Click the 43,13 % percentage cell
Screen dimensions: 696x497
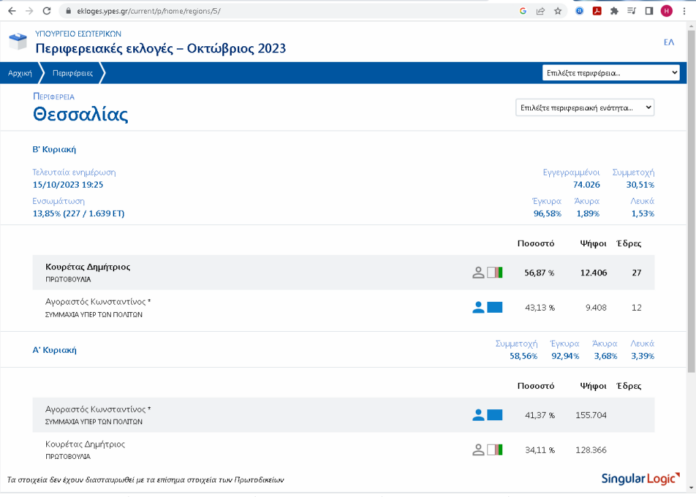tap(540, 308)
